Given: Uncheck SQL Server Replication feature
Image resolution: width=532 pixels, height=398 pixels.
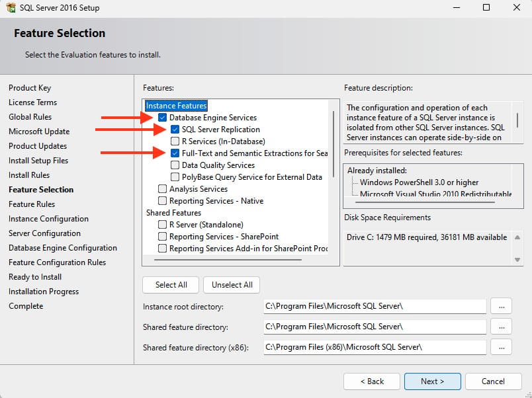Looking at the screenshot, I should coord(175,130).
